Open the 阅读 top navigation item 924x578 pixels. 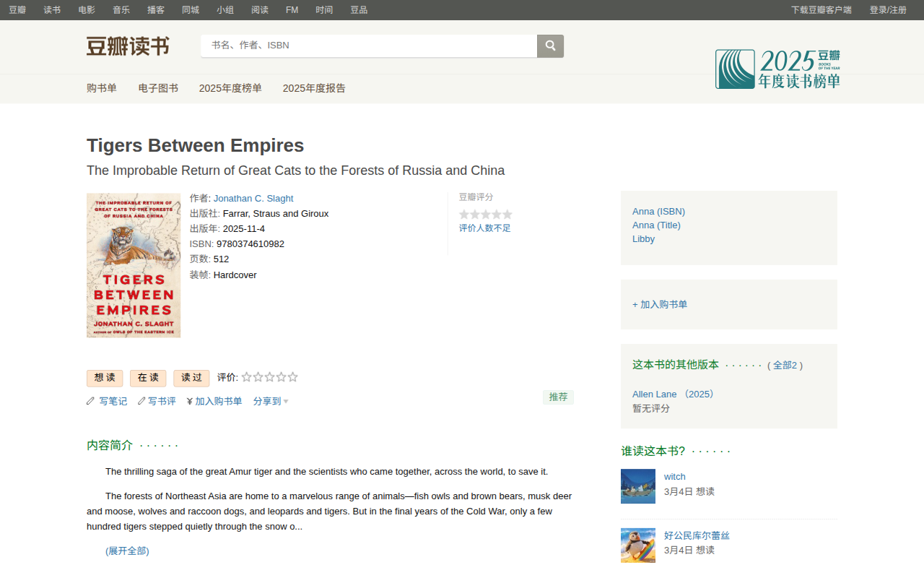[x=260, y=10]
